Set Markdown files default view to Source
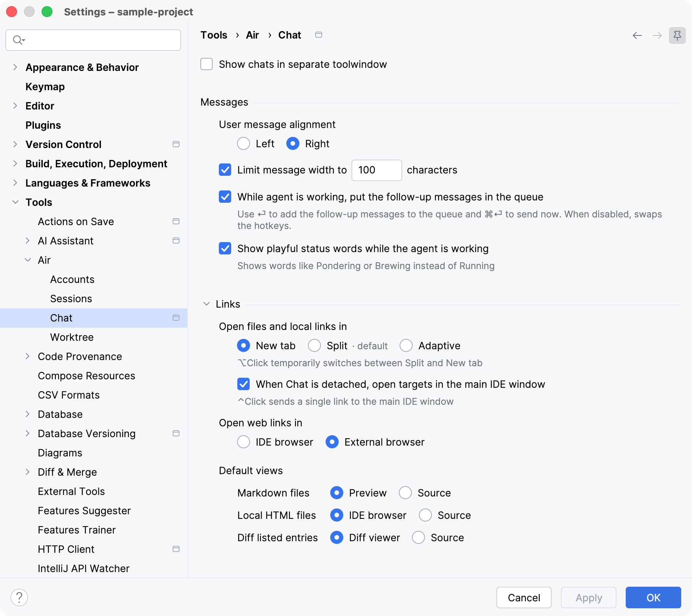The height and width of the screenshot is (616, 692). point(405,493)
